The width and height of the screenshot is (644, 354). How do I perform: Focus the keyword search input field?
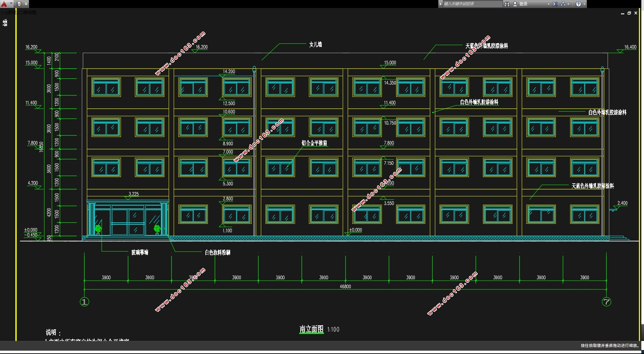(472, 4)
